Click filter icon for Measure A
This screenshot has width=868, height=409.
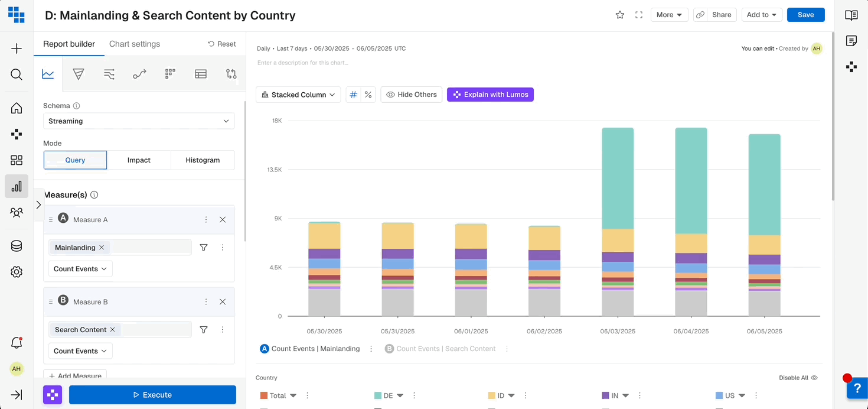pos(204,248)
